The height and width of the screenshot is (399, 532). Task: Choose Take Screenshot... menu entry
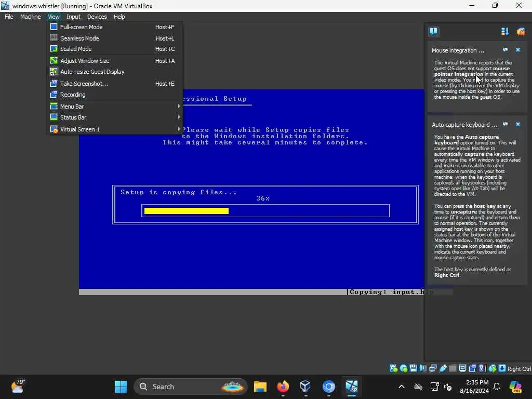click(115, 84)
